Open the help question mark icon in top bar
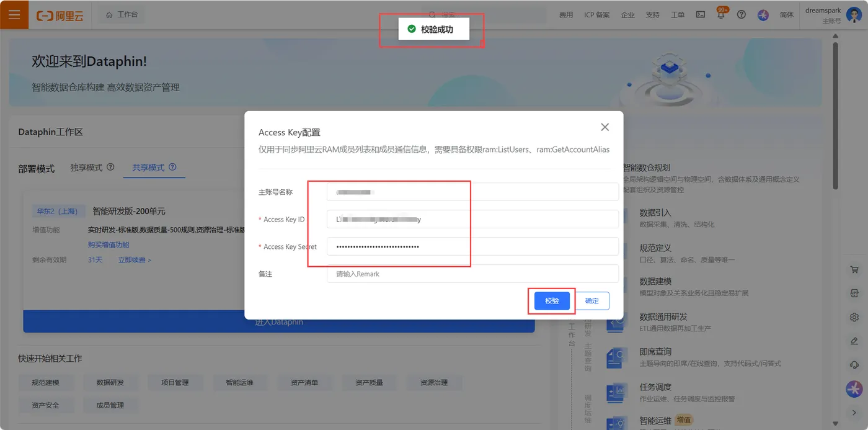 coord(742,15)
